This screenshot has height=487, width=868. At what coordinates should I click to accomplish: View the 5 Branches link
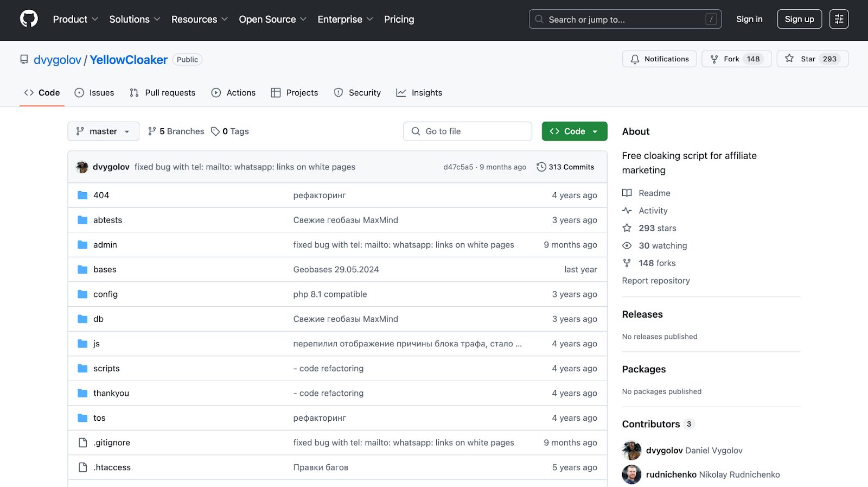click(176, 131)
